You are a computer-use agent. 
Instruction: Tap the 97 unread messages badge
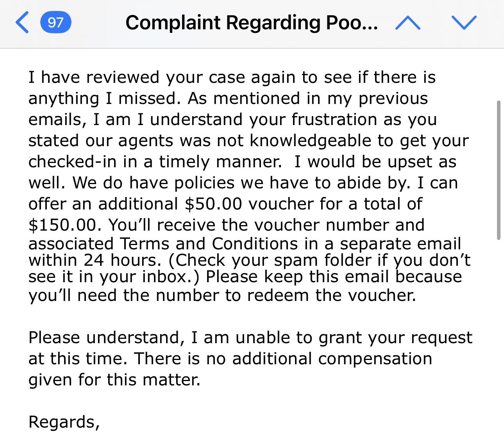click(x=55, y=23)
